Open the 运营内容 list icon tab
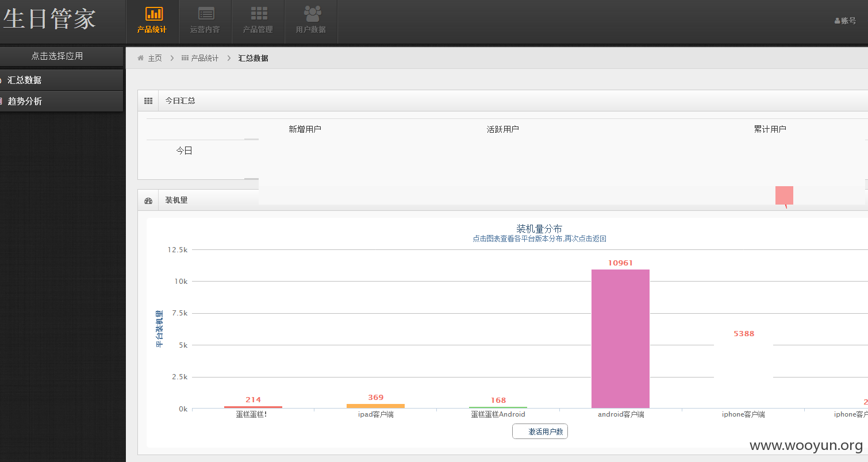This screenshot has height=462, width=868. point(205,22)
